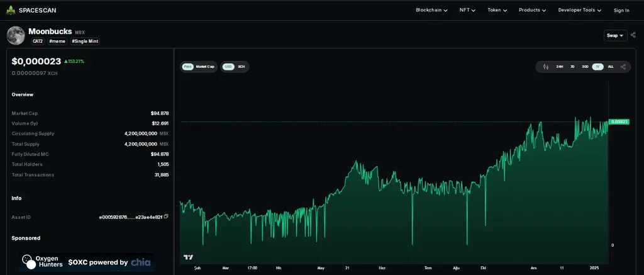Click the Fully Diluted MC label

[30, 154]
